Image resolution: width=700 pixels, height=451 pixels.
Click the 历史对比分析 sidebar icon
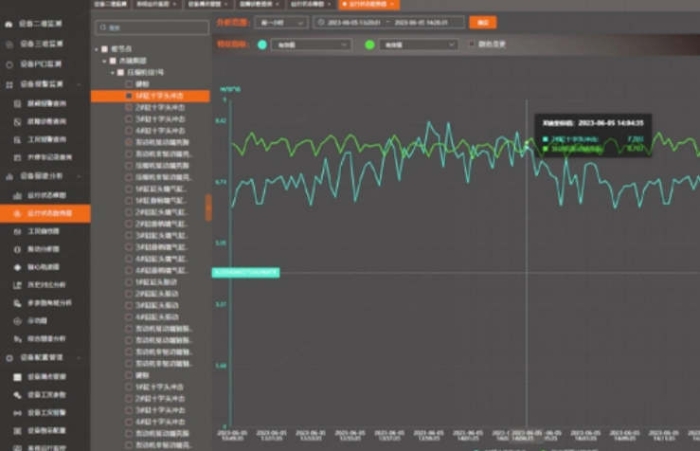pos(17,285)
